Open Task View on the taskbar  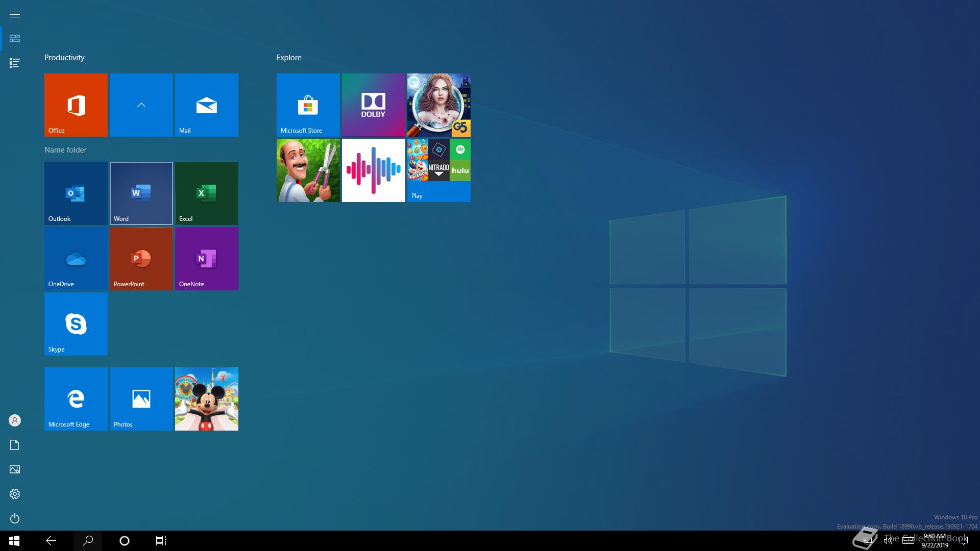[161, 541]
